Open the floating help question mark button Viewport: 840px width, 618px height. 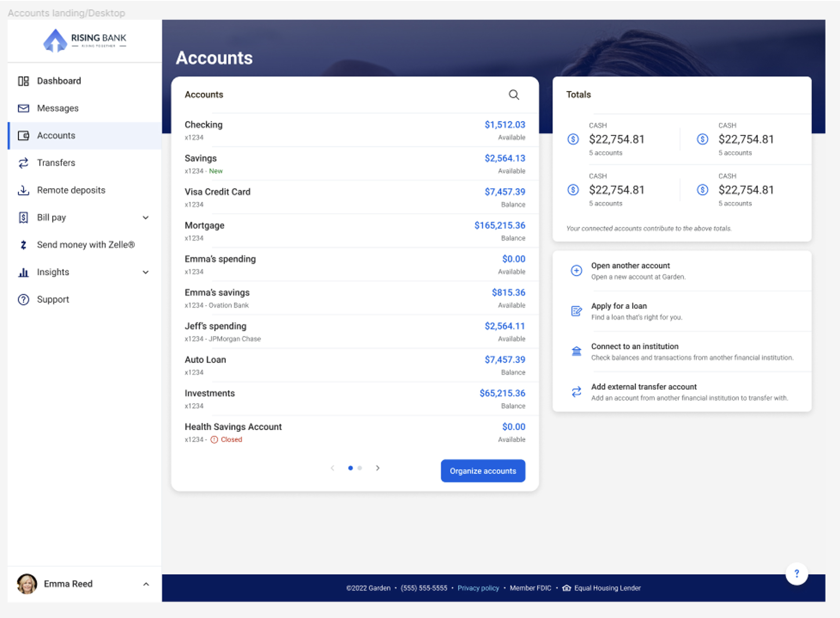[x=796, y=574]
